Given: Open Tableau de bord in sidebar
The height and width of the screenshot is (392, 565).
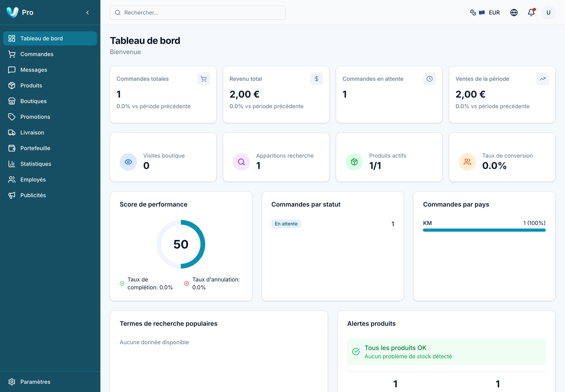Looking at the screenshot, I should pyautogui.click(x=50, y=38).
